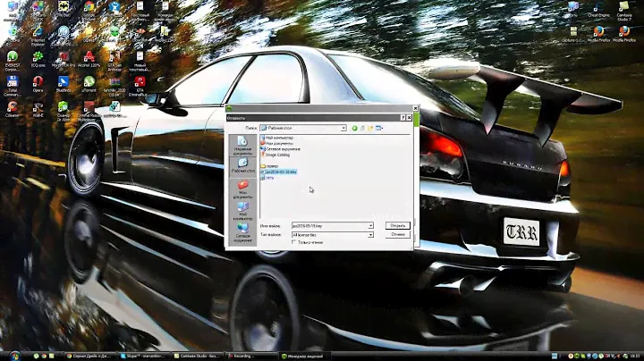Select the highlighted .key file in list

[x=280, y=172]
